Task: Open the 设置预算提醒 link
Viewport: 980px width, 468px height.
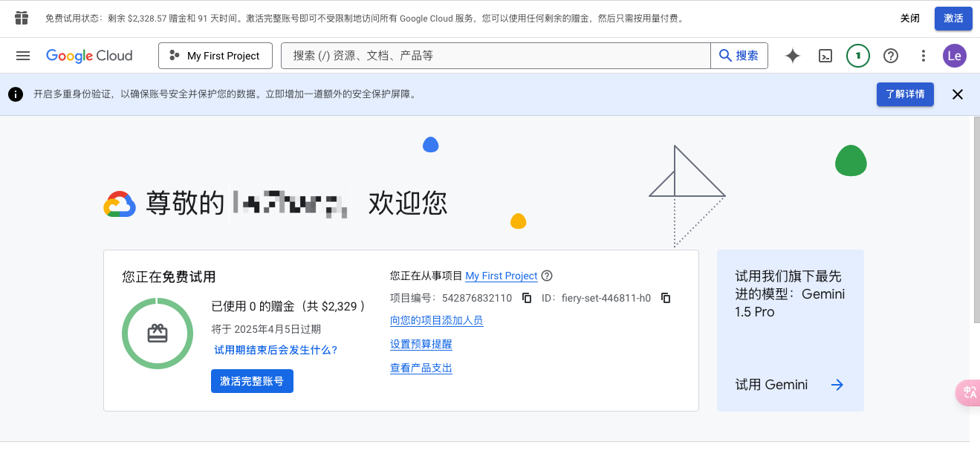Action: [x=421, y=344]
